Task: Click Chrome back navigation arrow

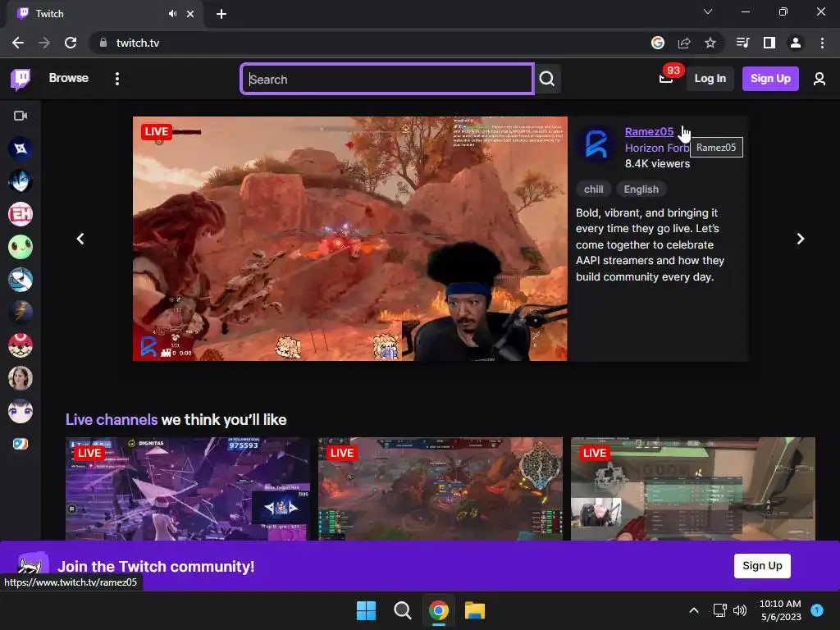Action: tap(18, 43)
